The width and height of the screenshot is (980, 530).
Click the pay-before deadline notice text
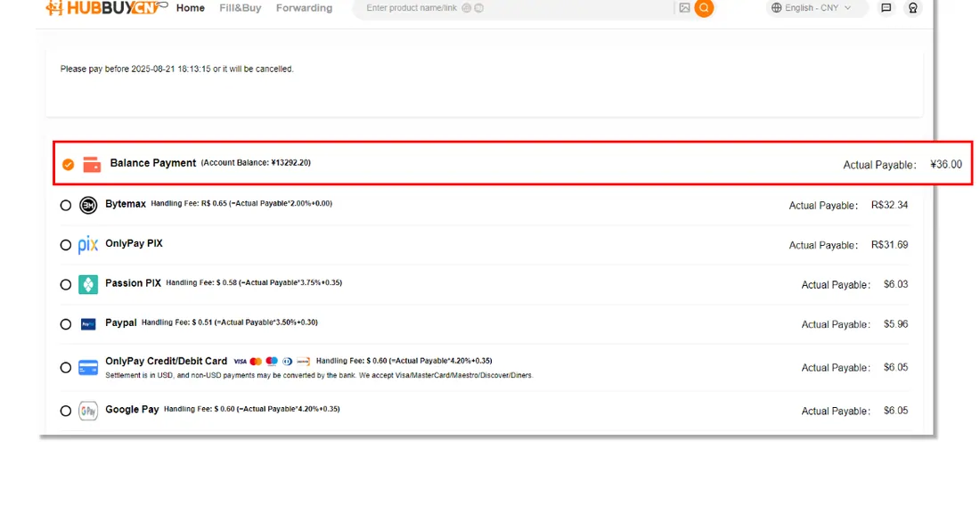177,69
